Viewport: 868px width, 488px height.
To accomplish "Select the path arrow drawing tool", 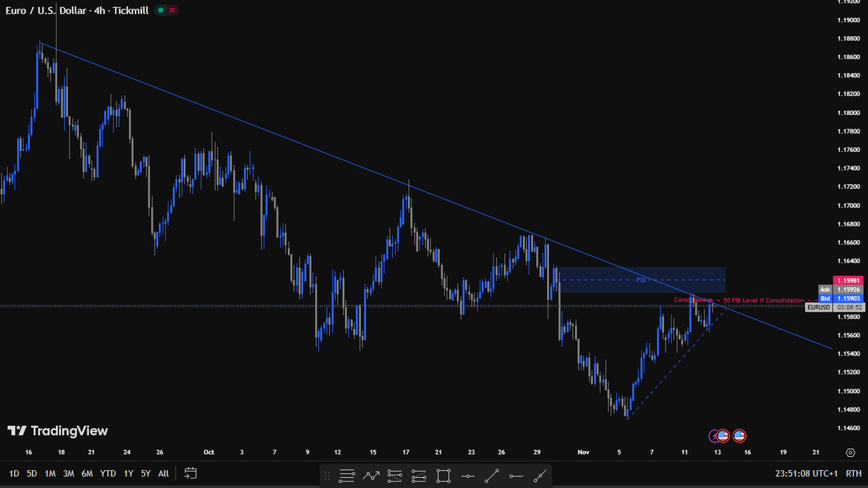I will tap(371, 476).
